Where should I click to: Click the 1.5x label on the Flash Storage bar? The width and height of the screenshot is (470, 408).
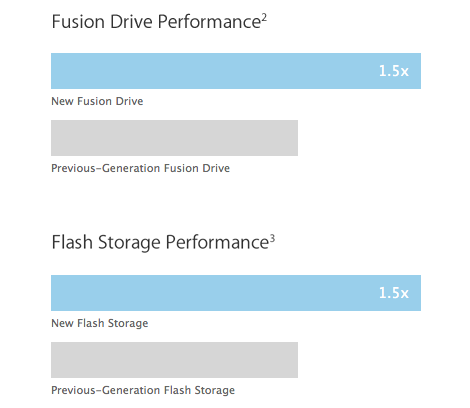point(394,293)
